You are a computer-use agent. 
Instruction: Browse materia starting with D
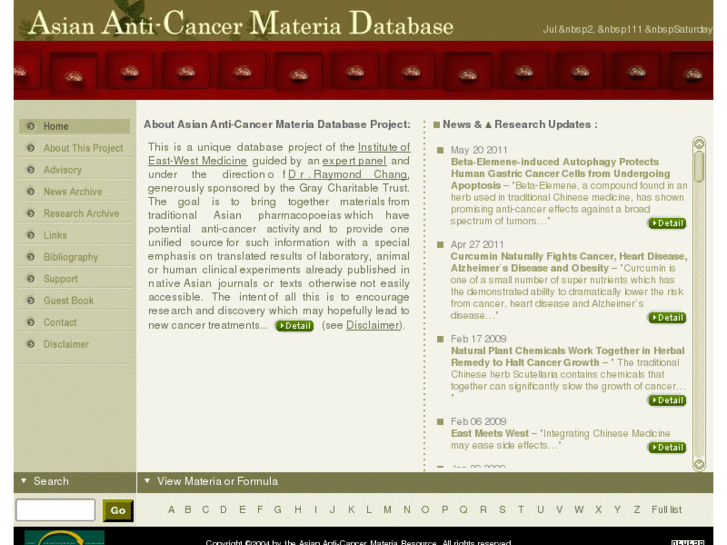[223, 510]
